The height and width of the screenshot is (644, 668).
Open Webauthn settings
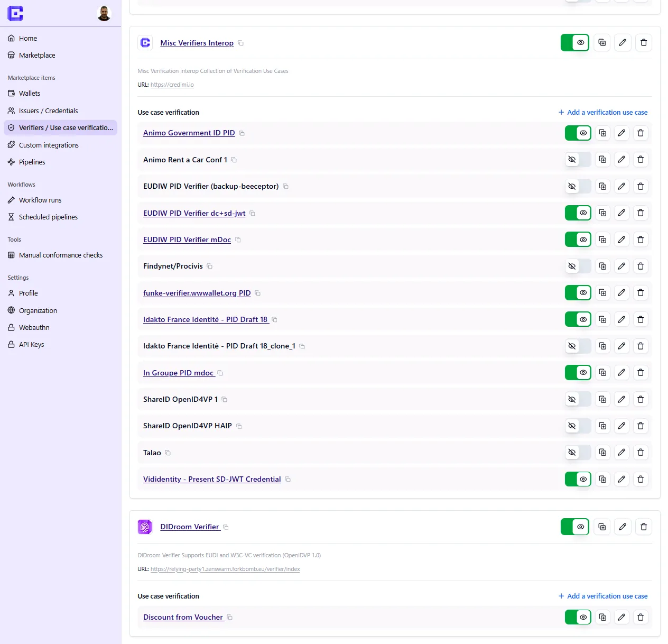tap(34, 327)
